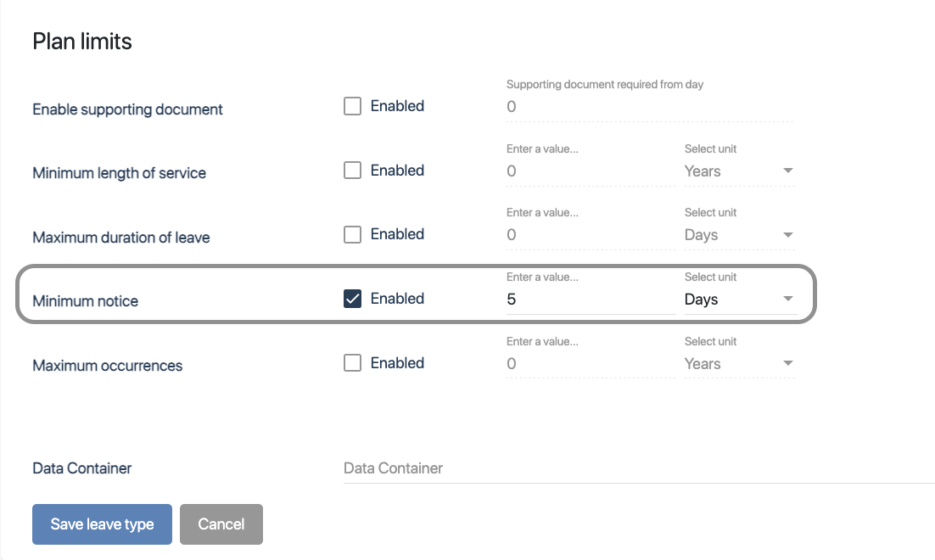Uncheck the Minimum notice Enabled checkbox
This screenshot has width=935, height=560.
coord(353,299)
